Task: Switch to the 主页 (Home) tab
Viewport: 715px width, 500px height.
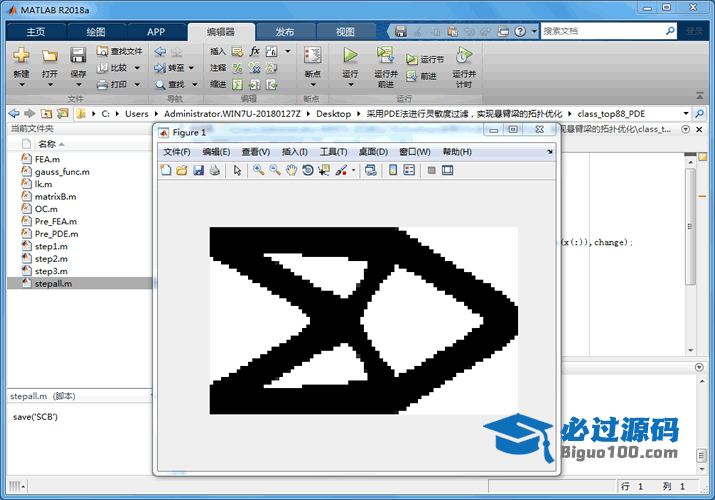Action: (36, 32)
